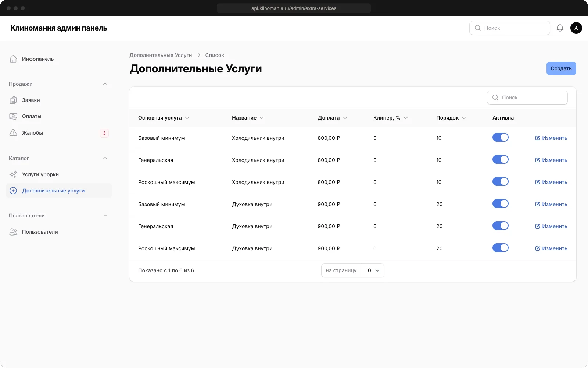The width and height of the screenshot is (588, 368).
Task: Toggle Активна for Роскошный максимум Холодильник внутри
Action: click(x=501, y=181)
